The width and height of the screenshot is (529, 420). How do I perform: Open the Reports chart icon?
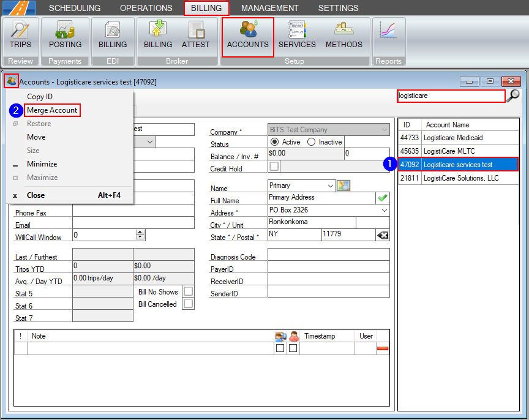click(x=388, y=31)
